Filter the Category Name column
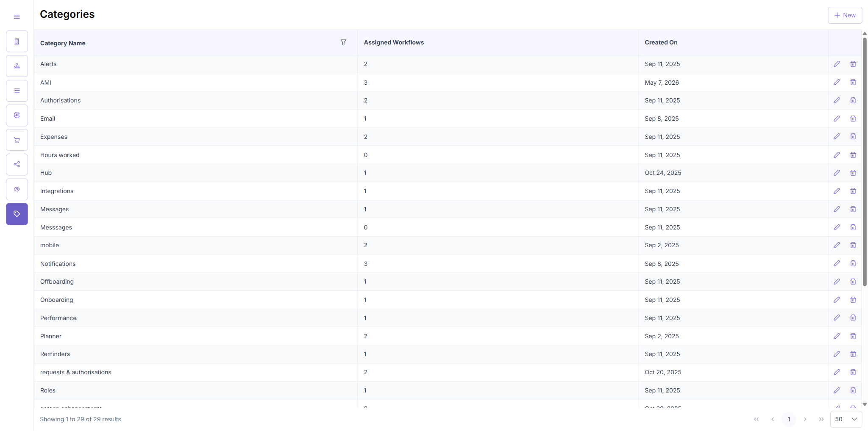 (x=343, y=42)
